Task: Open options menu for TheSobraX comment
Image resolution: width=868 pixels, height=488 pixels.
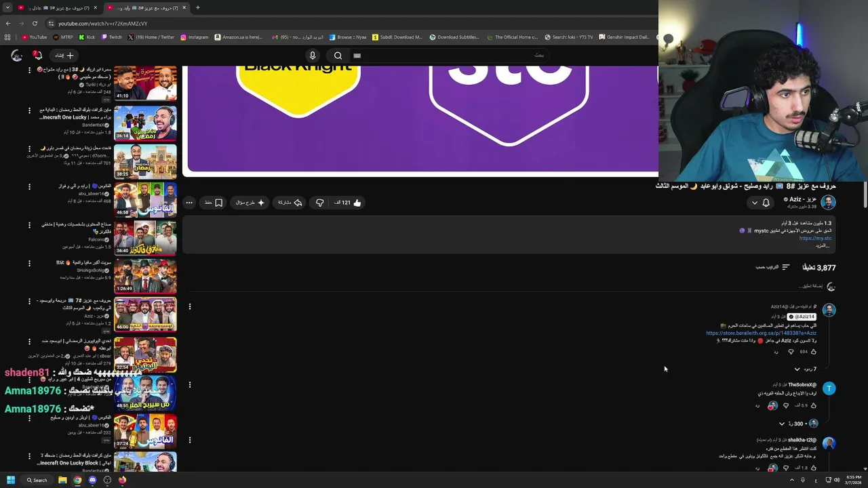Action: (189, 384)
